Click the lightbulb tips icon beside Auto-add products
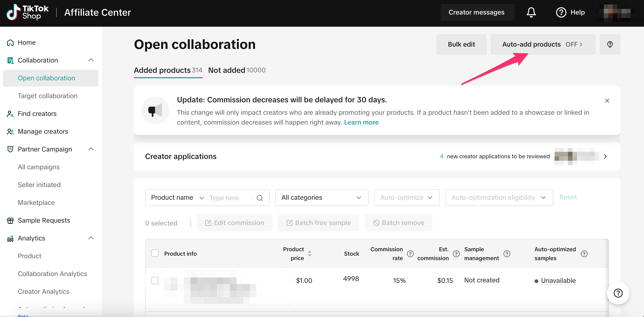The image size is (644, 317). coord(610,44)
